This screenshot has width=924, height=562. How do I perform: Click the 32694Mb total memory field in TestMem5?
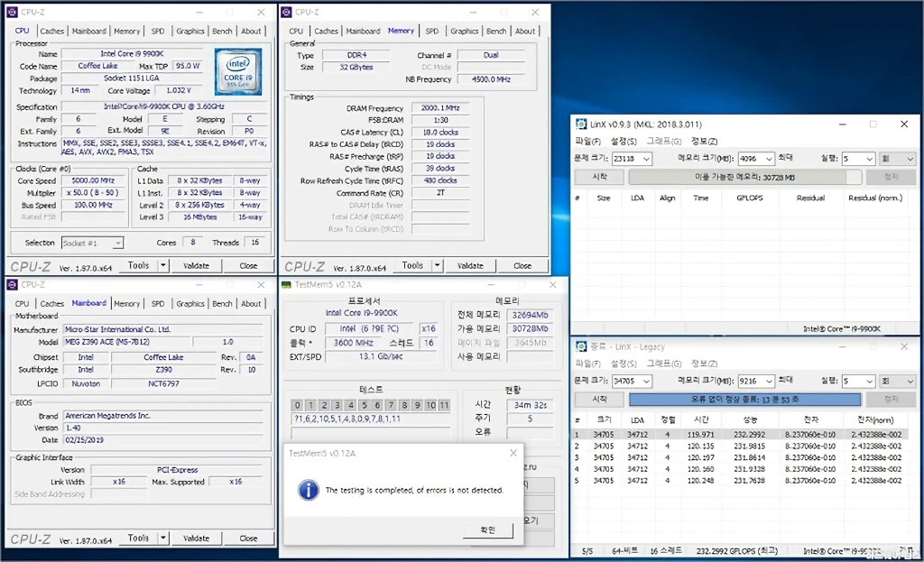pos(531,315)
